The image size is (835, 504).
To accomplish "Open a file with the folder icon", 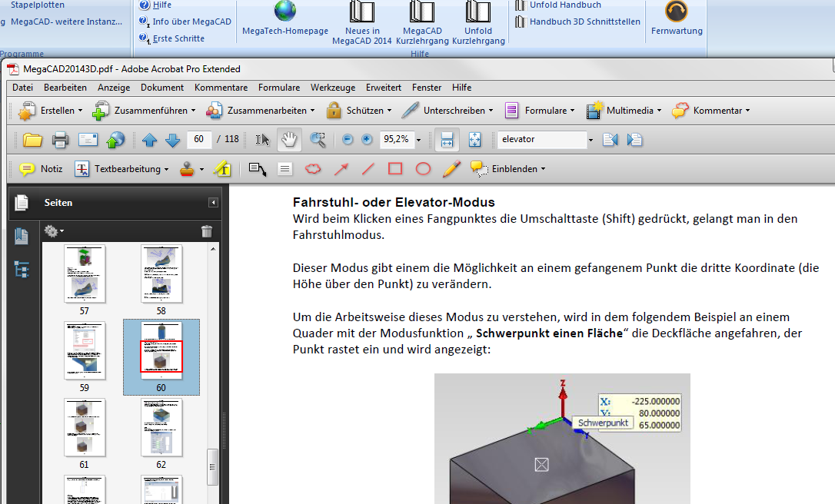I will tap(32, 140).
